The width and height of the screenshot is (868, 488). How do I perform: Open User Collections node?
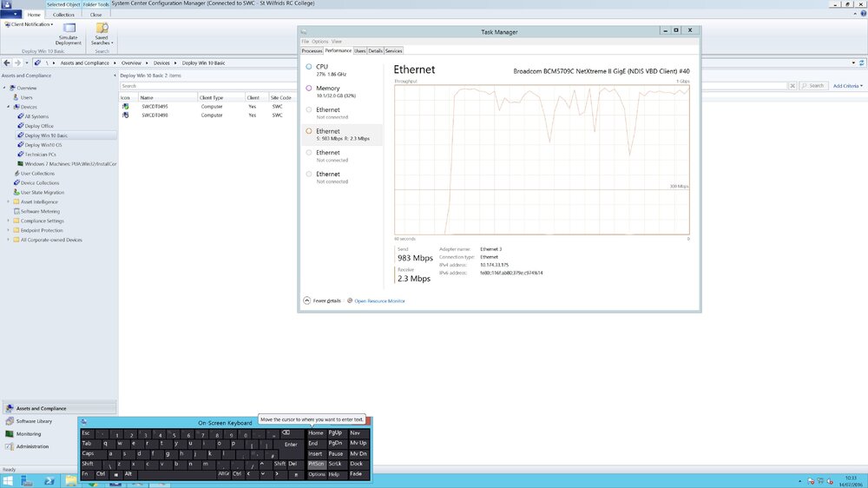point(37,174)
